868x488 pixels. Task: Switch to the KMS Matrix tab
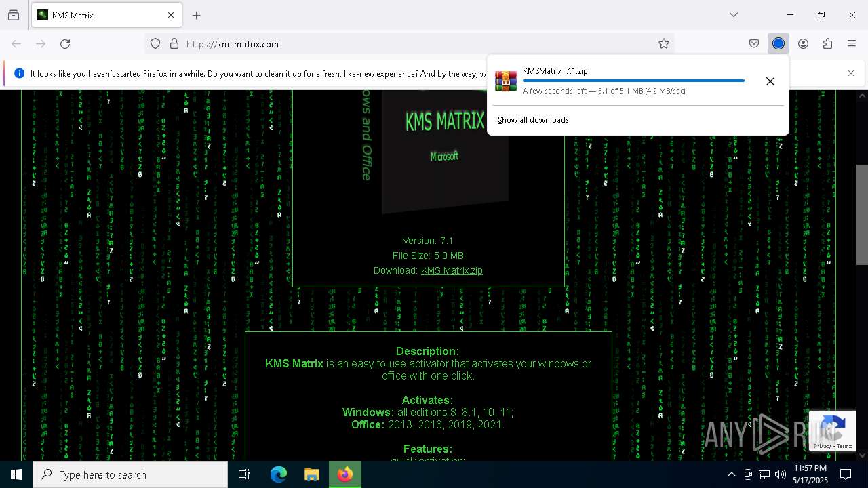106,15
